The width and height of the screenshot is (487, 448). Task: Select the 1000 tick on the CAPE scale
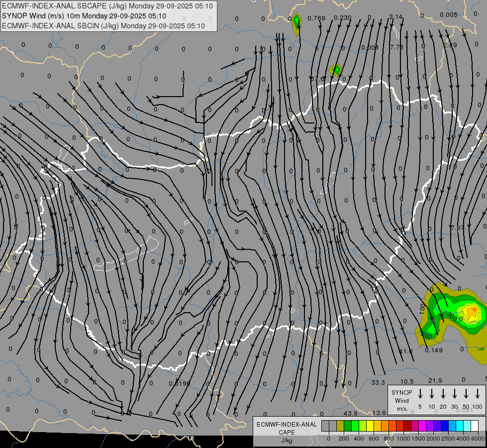(x=403, y=439)
